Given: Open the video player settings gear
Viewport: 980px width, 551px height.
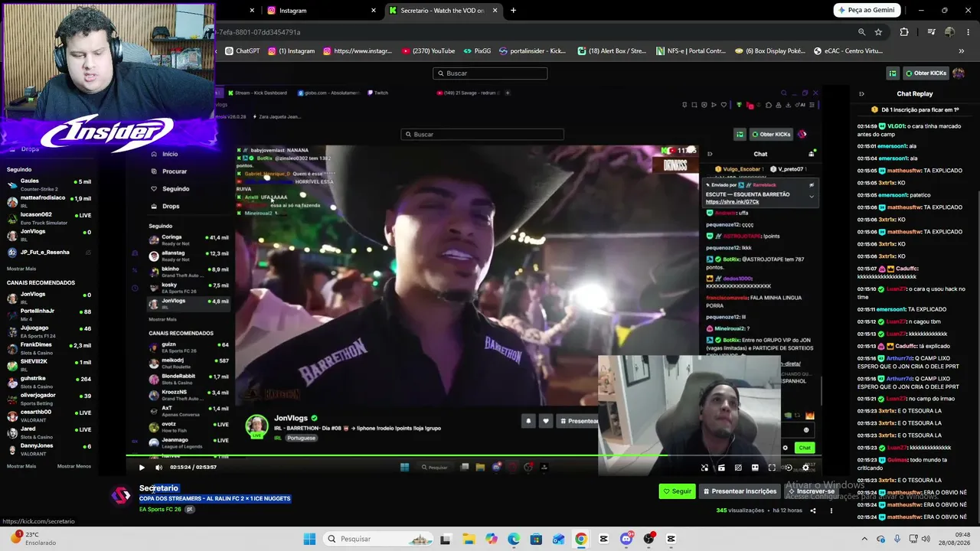Looking at the screenshot, I should (x=805, y=468).
